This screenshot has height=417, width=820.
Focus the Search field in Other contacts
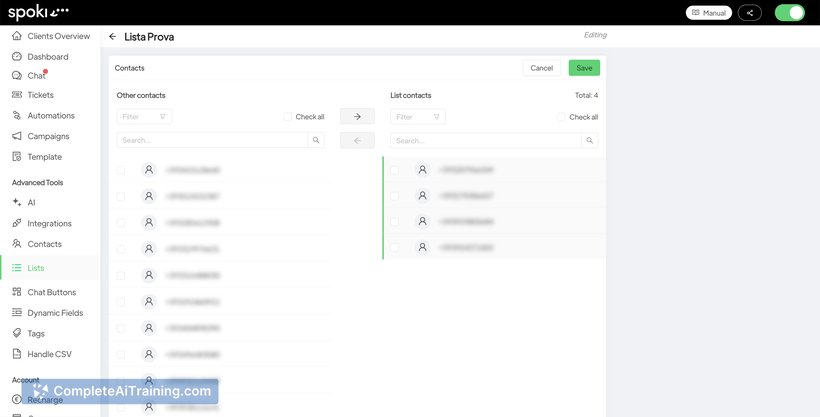pos(212,140)
